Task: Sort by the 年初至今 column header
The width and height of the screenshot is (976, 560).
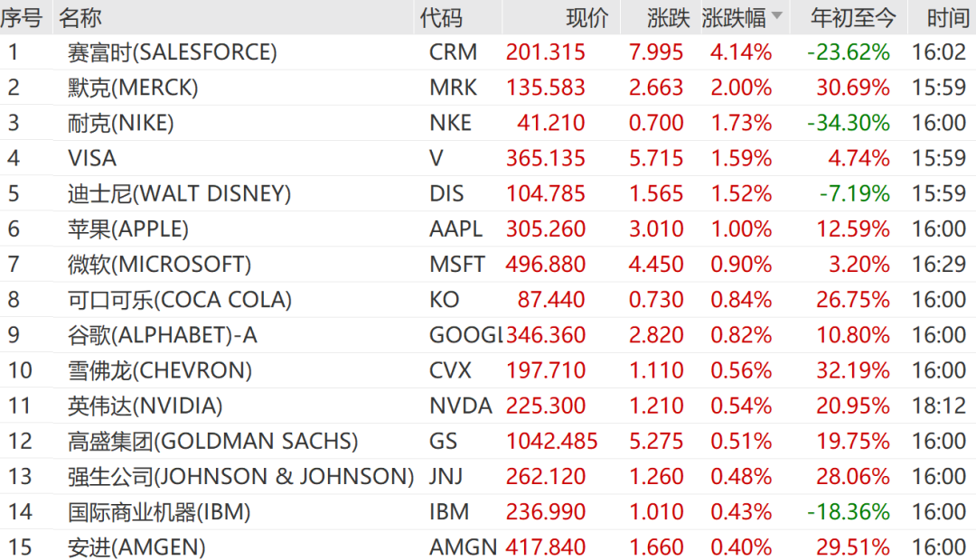Action: [x=853, y=18]
